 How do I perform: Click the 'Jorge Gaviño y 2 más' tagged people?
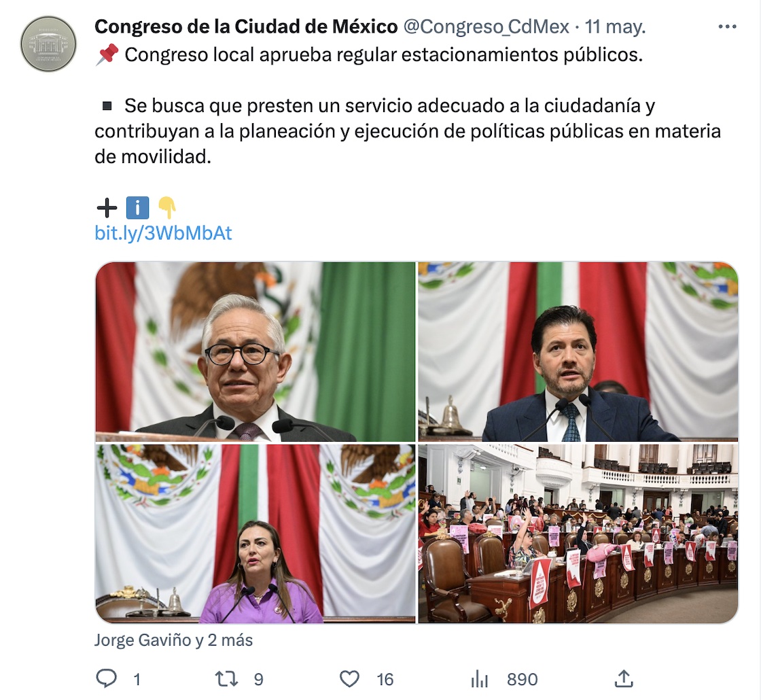click(x=173, y=640)
